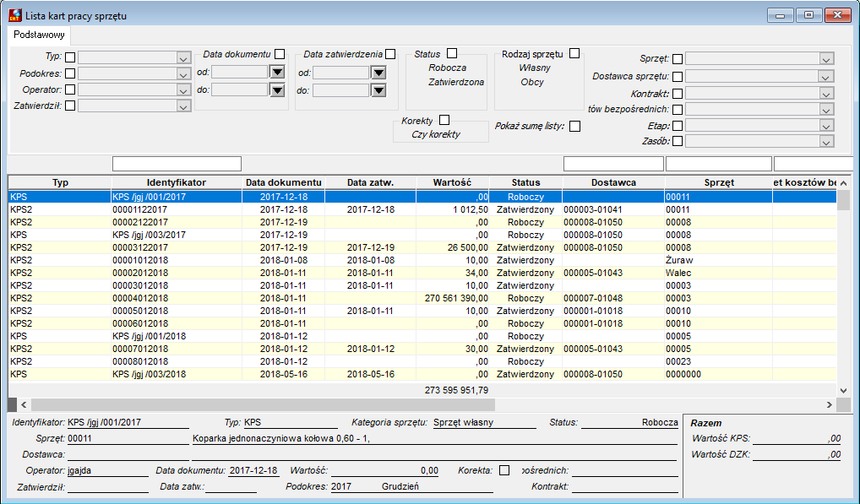
Task: Click the table's scroll-up arrow
Action: 844,183
